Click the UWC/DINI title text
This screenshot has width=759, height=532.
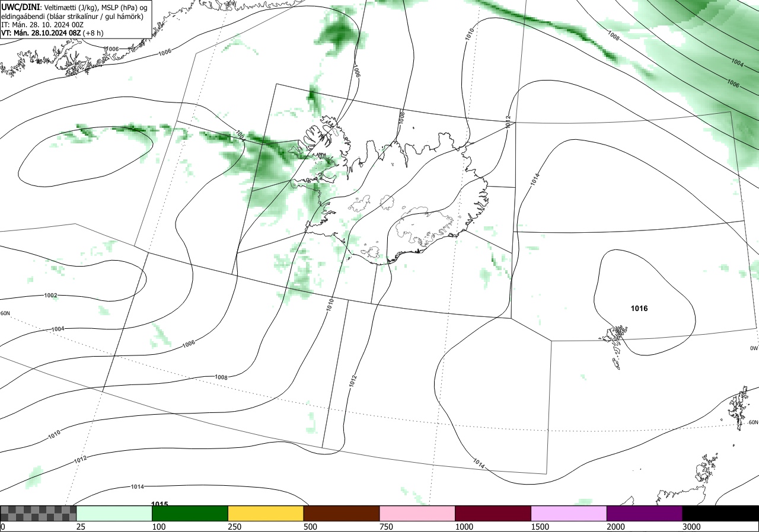tap(20, 7)
